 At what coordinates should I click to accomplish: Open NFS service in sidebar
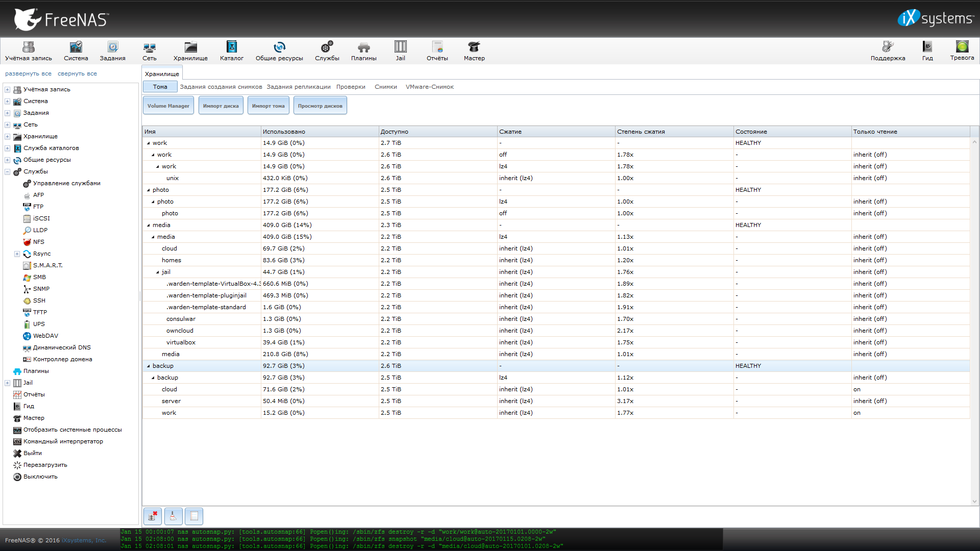click(x=39, y=242)
